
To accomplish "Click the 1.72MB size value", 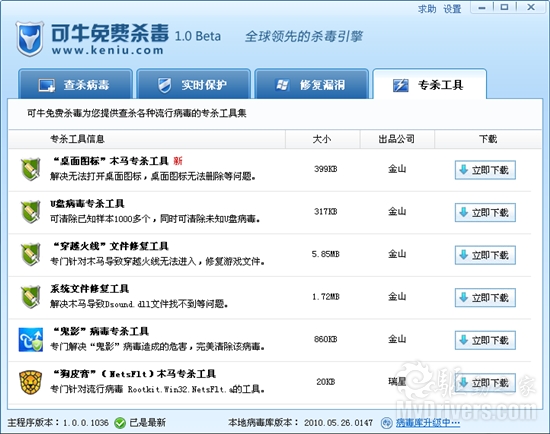I will pyautogui.click(x=326, y=297).
